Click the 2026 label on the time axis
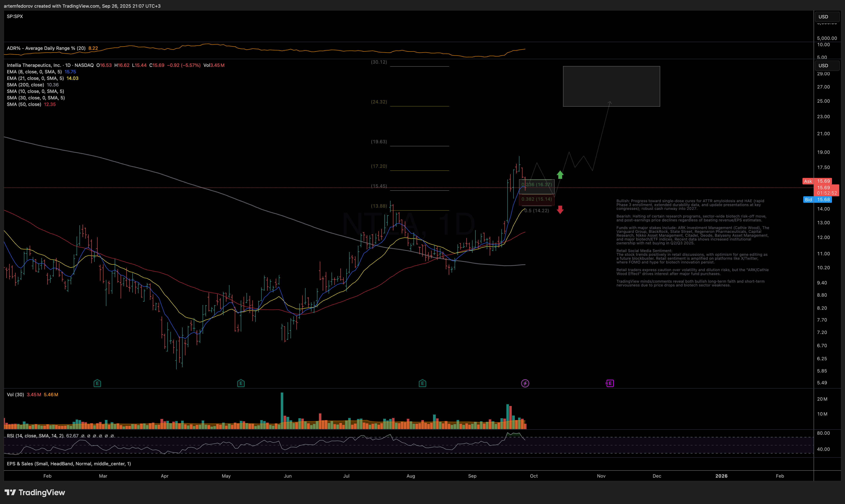Viewport: 845px width, 504px height. (721, 476)
